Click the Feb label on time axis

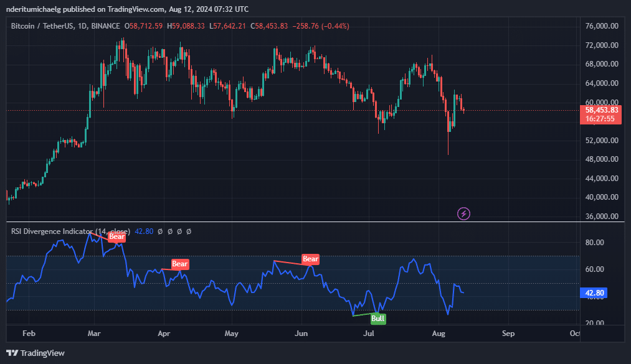click(29, 334)
